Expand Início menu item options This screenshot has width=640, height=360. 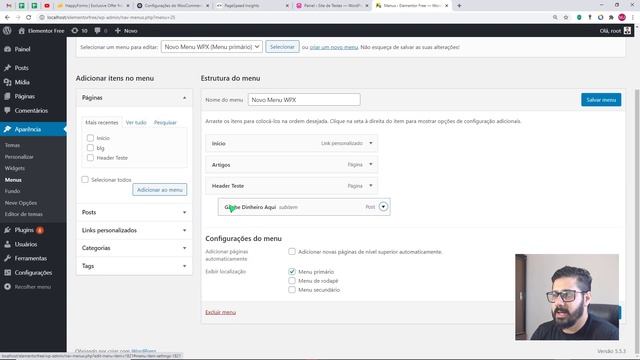371,143
